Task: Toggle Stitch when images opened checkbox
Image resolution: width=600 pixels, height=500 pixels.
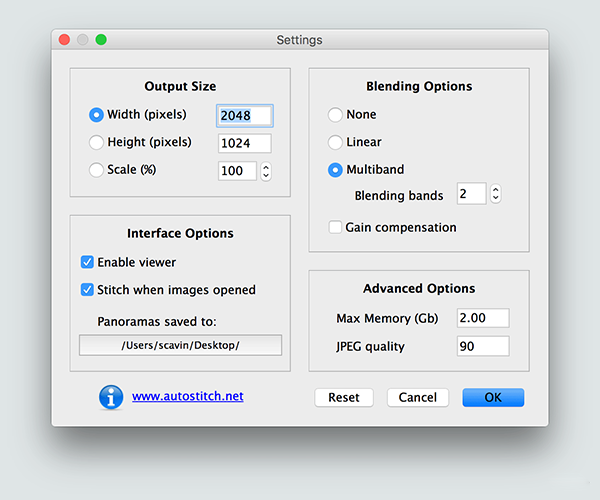Action: click(x=87, y=290)
